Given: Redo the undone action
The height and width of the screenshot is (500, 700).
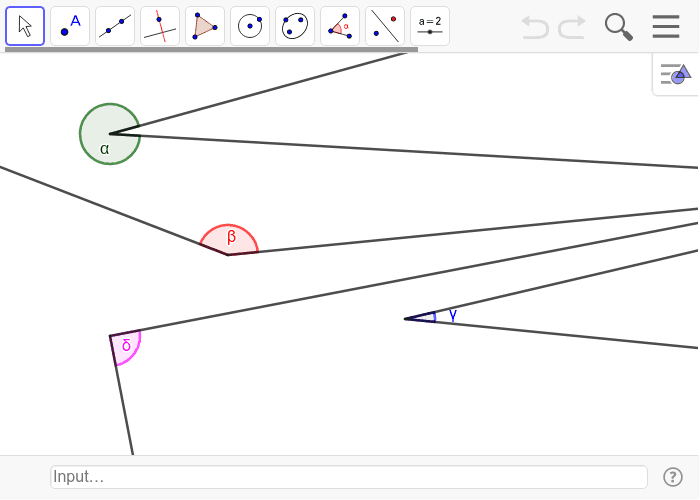Looking at the screenshot, I should point(572,27).
